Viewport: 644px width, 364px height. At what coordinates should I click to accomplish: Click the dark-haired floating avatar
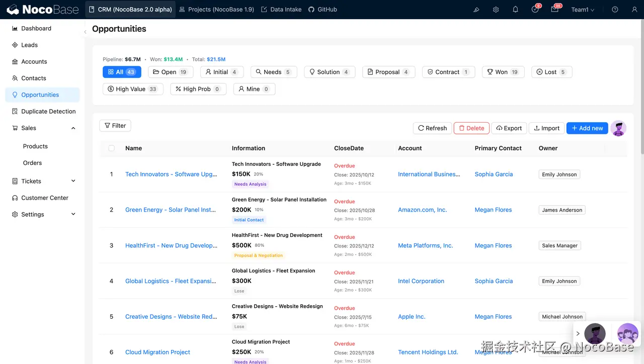[x=595, y=333]
